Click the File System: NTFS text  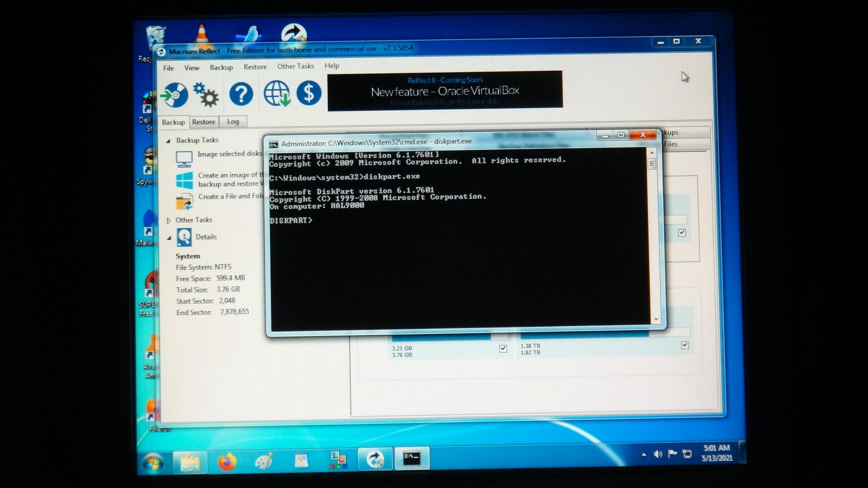(203, 267)
